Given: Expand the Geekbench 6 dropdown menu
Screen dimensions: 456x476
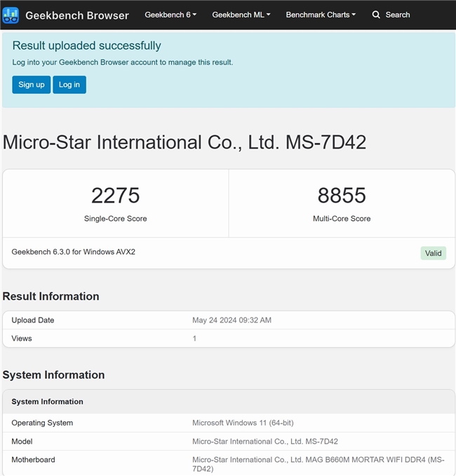Looking at the screenshot, I should coord(170,15).
